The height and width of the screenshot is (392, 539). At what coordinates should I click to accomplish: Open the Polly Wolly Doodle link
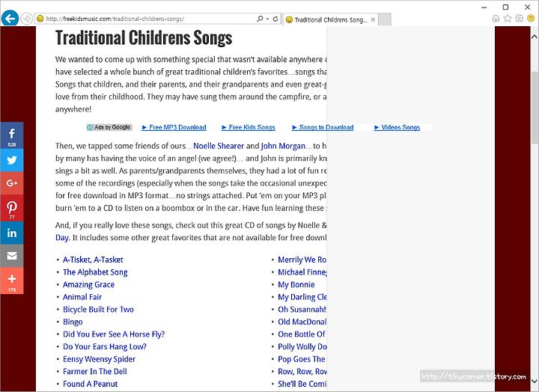(302, 346)
